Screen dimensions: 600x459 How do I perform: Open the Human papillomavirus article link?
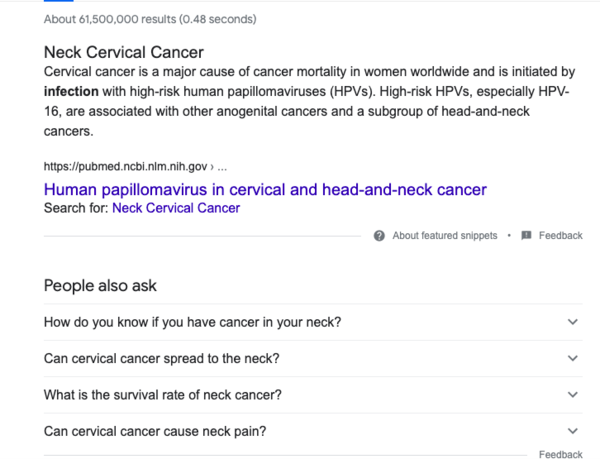pyautogui.click(x=265, y=188)
